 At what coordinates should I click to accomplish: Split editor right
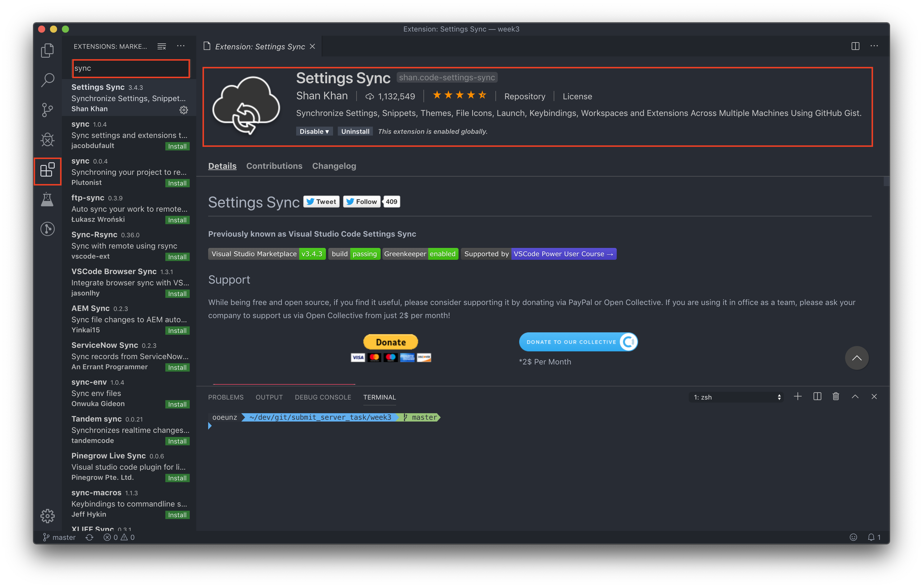pyautogui.click(x=855, y=46)
